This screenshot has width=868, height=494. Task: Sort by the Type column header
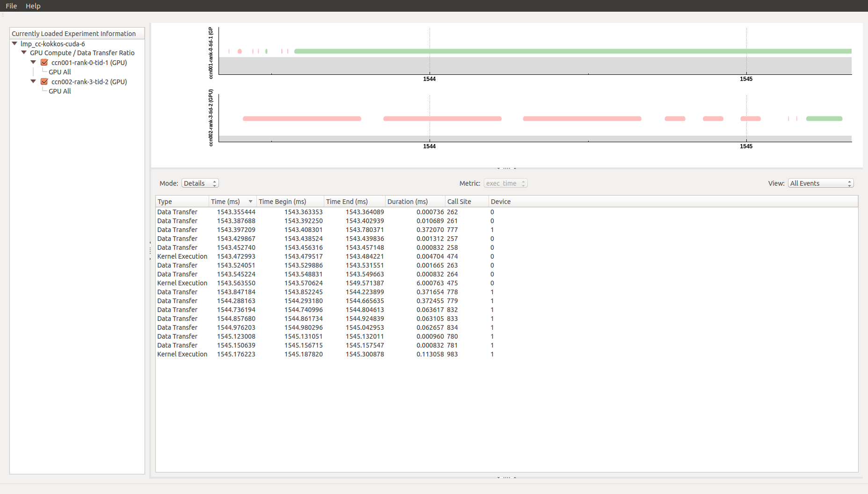(x=182, y=202)
